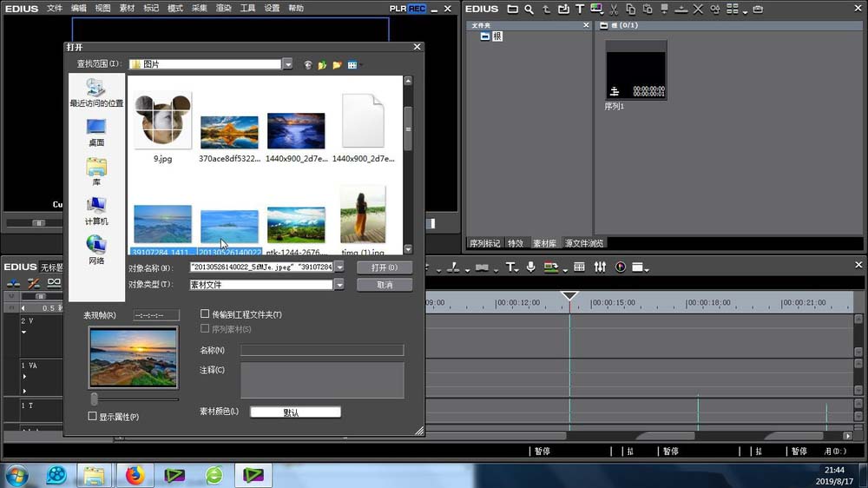Click the 取消 button to cancel
Screen dimensions: 868x488
385,285
